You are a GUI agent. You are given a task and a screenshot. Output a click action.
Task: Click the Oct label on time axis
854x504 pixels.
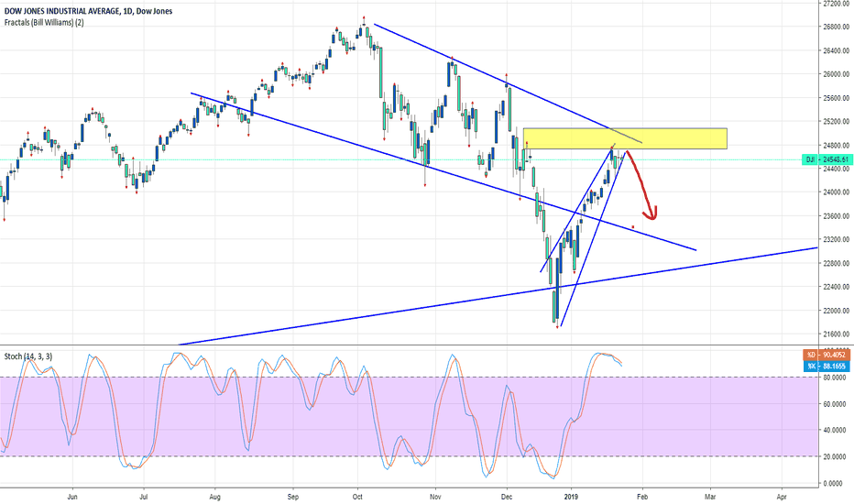coord(358,497)
